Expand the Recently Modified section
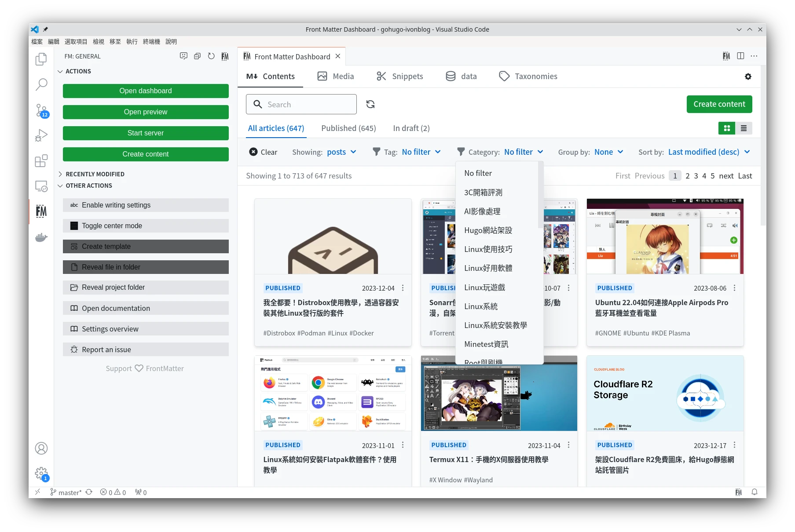 point(95,174)
